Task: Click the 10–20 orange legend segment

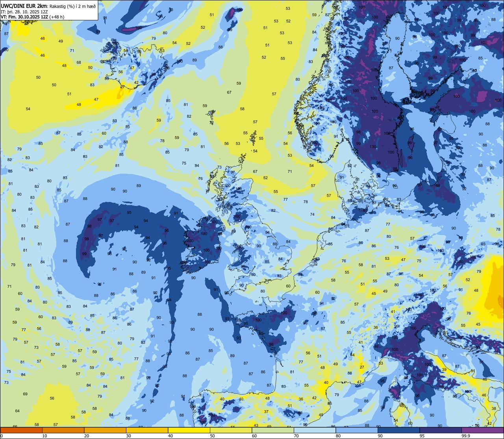Action: [x=63, y=430]
